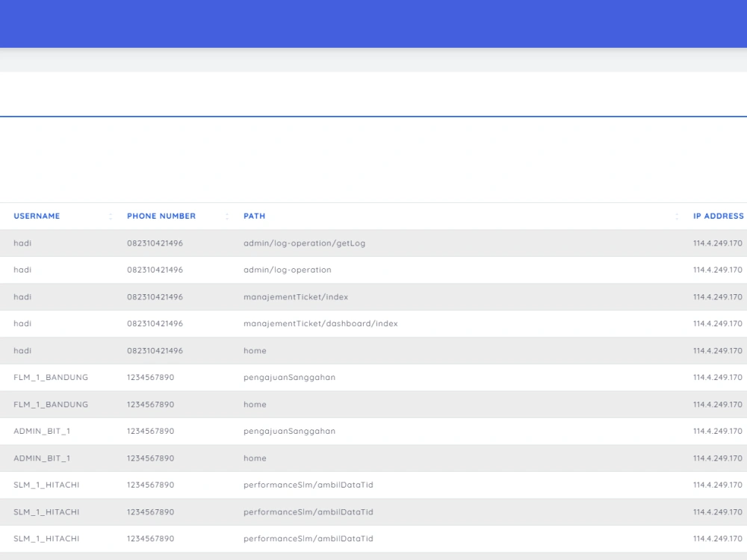
Task: Click IP 114.4.249.170 in ADMIN_BIT_1 home row
Action: (717, 458)
